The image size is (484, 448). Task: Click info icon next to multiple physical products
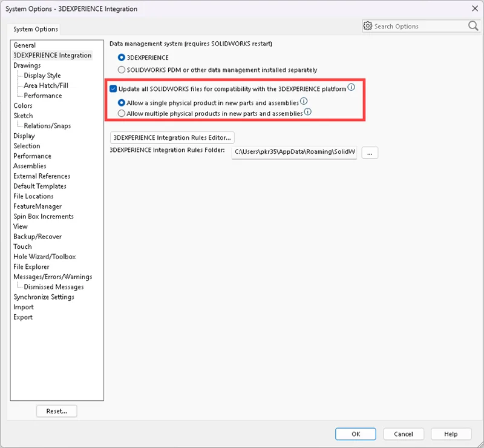[307, 112]
